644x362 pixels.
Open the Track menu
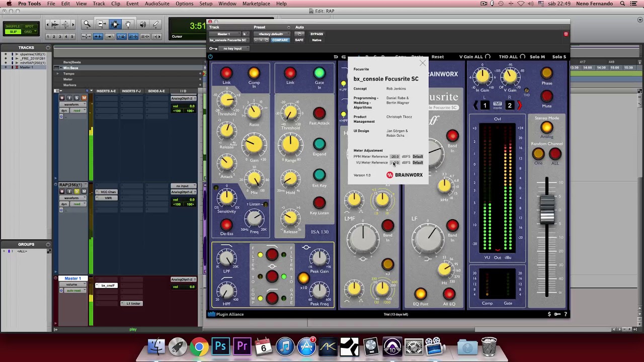99,4
